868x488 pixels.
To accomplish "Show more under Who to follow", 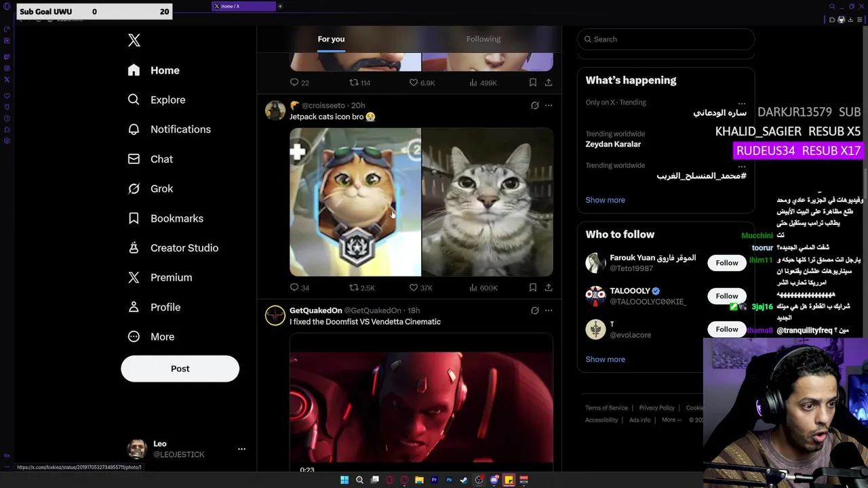I will tap(605, 359).
